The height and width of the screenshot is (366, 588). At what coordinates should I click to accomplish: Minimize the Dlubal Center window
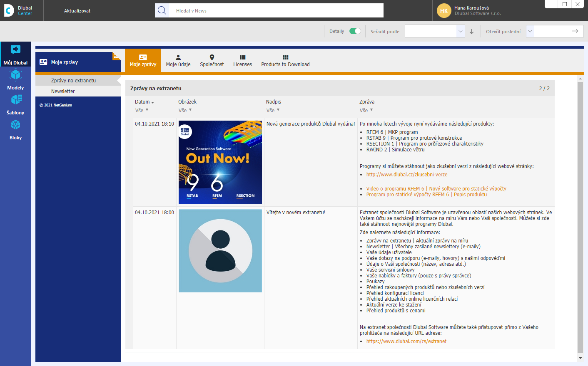tap(551, 4)
